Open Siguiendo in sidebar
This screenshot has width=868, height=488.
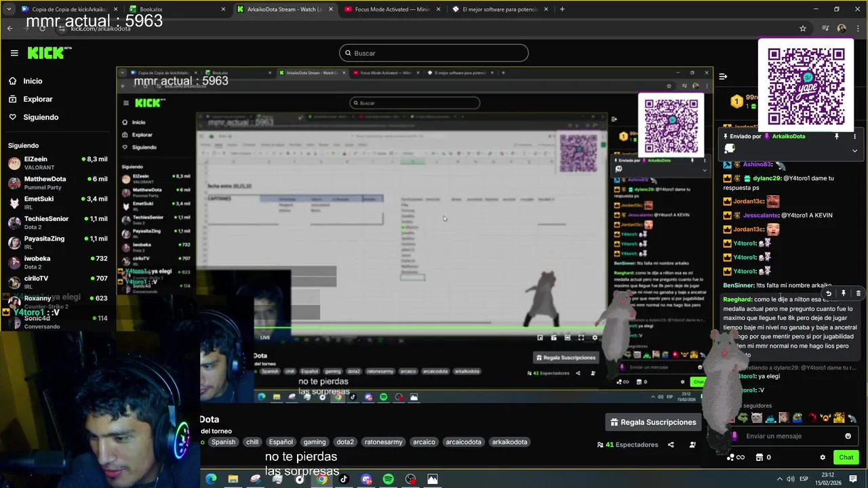[41, 117]
